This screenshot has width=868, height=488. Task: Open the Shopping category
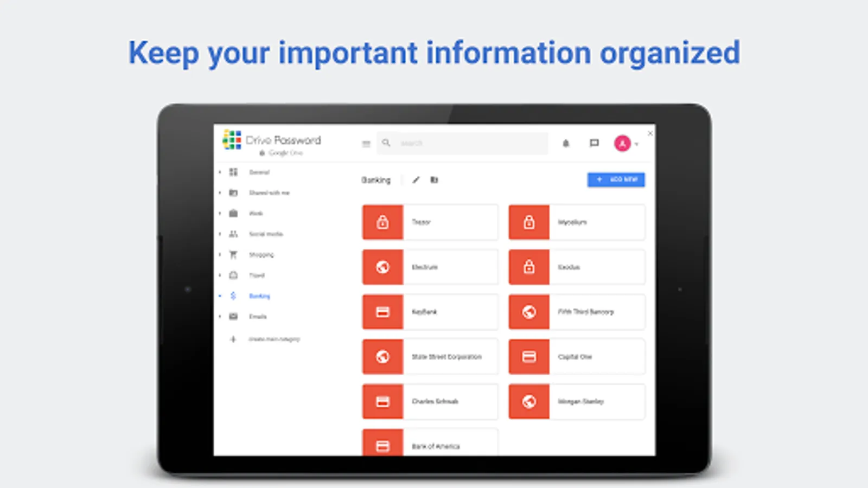click(261, 254)
